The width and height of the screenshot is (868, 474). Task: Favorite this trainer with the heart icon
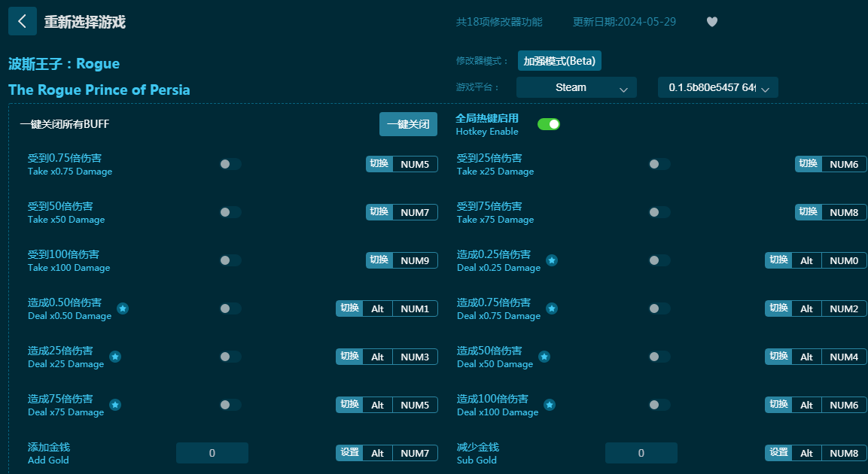pos(712,22)
